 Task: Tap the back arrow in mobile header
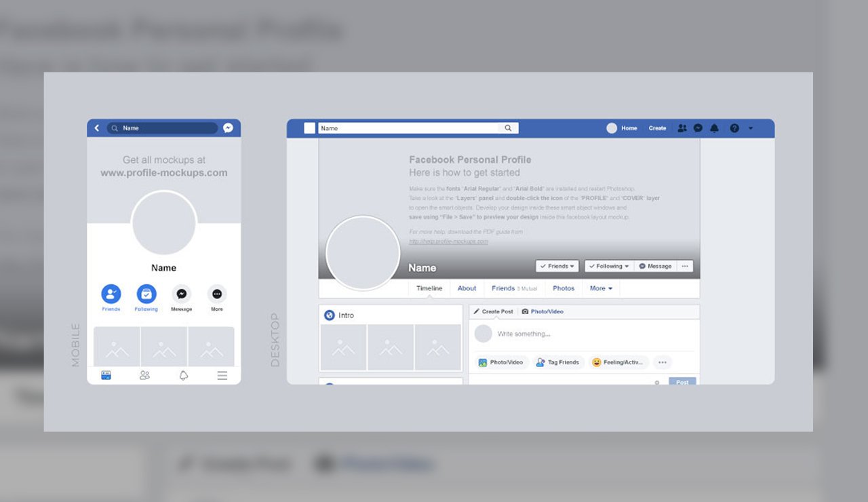click(97, 128)
